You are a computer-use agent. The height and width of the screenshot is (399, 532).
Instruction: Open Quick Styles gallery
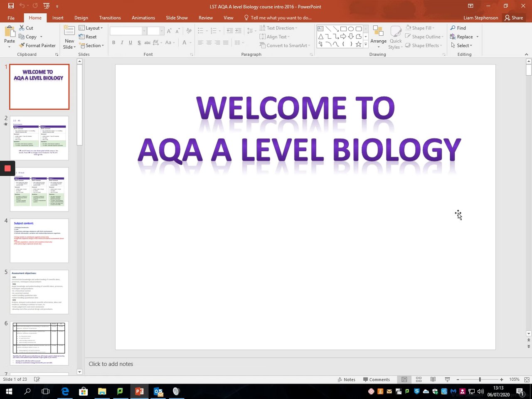point(396,37)
